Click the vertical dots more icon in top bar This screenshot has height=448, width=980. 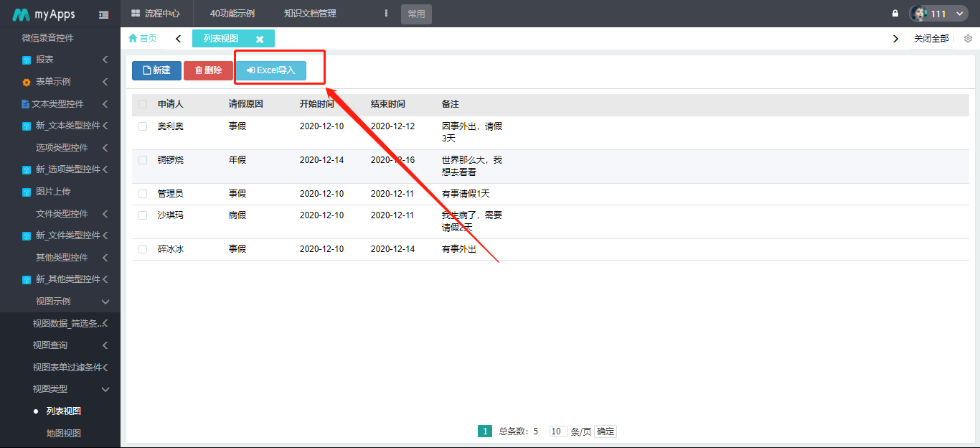pos(387,14)
